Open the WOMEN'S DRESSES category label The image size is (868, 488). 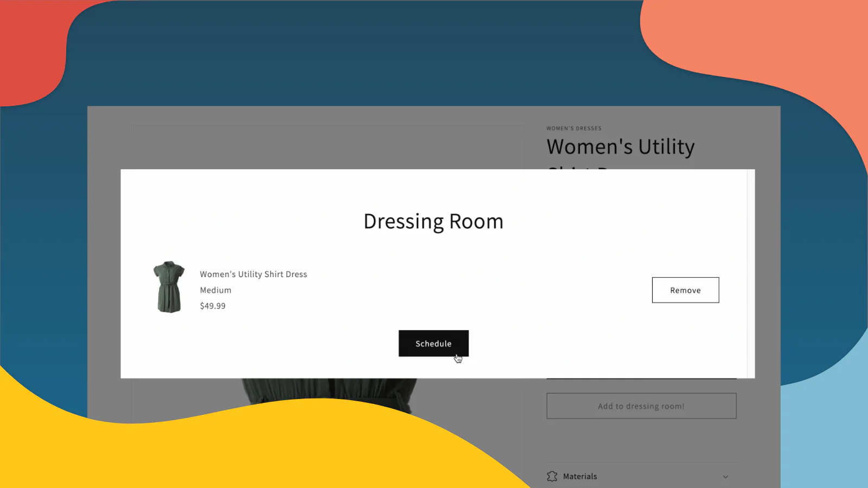[x=574, y=129]
